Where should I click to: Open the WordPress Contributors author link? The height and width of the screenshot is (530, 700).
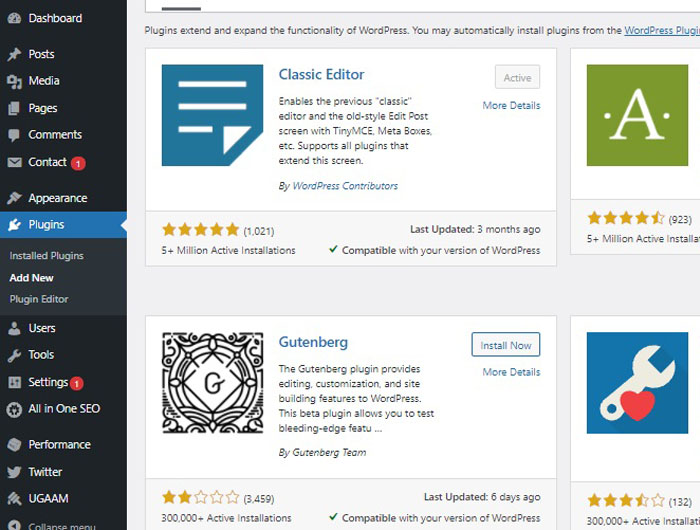click(x=345, y=186)
